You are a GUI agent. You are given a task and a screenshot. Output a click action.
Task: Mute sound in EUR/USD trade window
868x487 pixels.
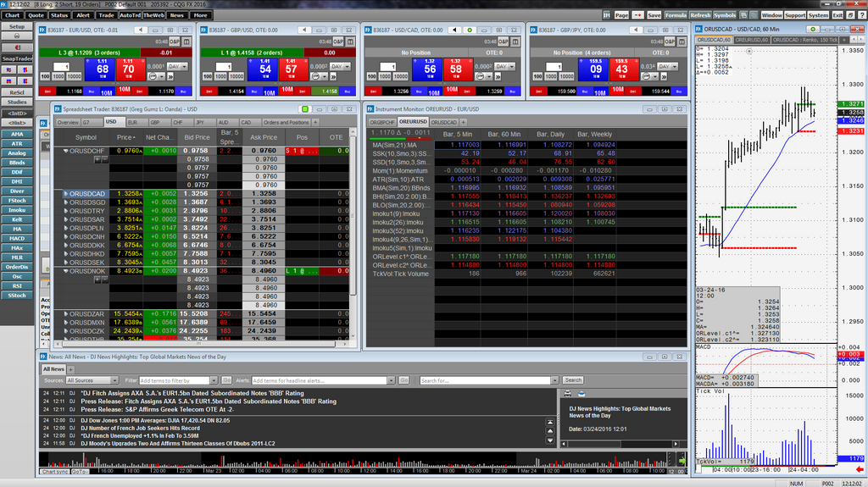140,30
